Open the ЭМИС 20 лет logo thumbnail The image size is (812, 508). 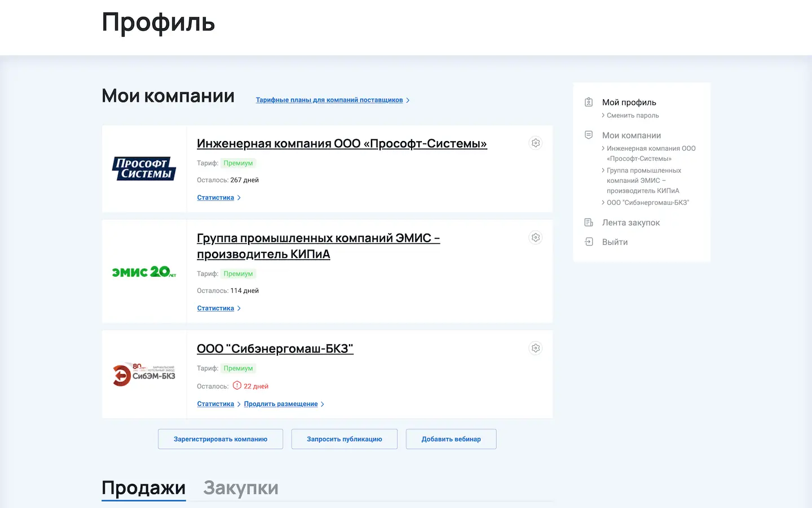(x=144, y=271)
